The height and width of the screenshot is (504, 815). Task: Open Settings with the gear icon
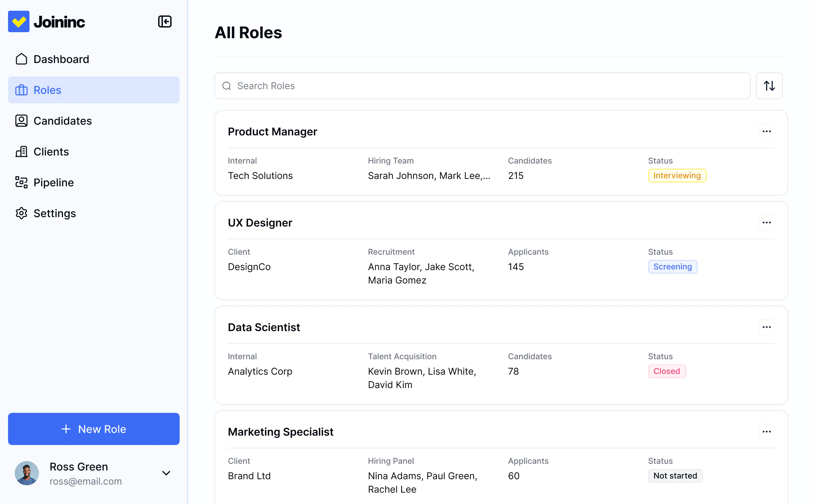[x=21, y=213]
